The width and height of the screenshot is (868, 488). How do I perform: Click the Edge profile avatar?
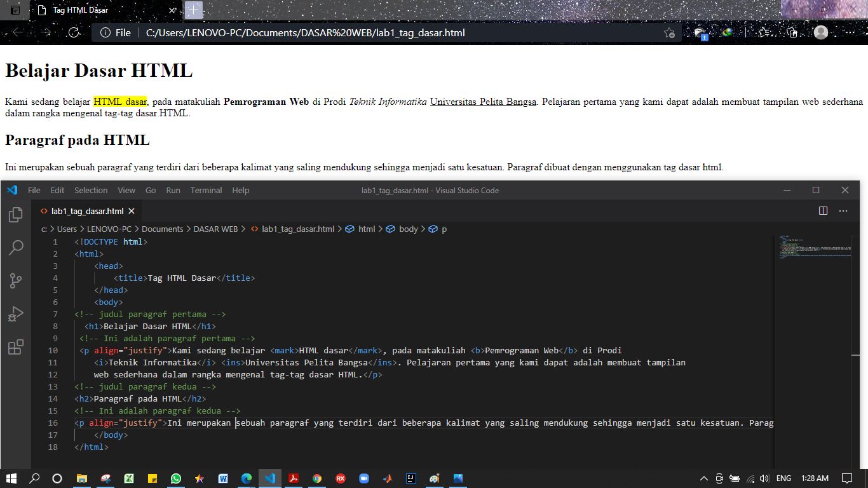820,32
